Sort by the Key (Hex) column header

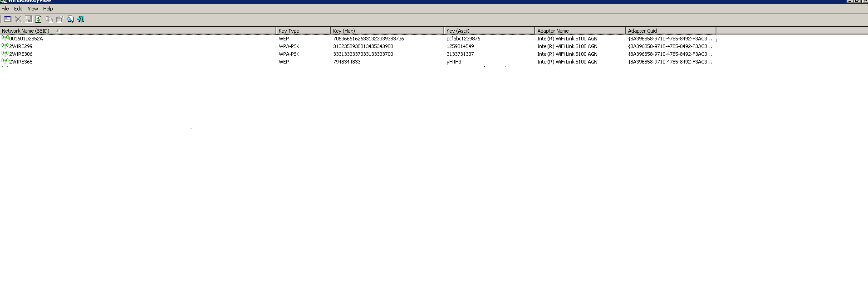343,31
